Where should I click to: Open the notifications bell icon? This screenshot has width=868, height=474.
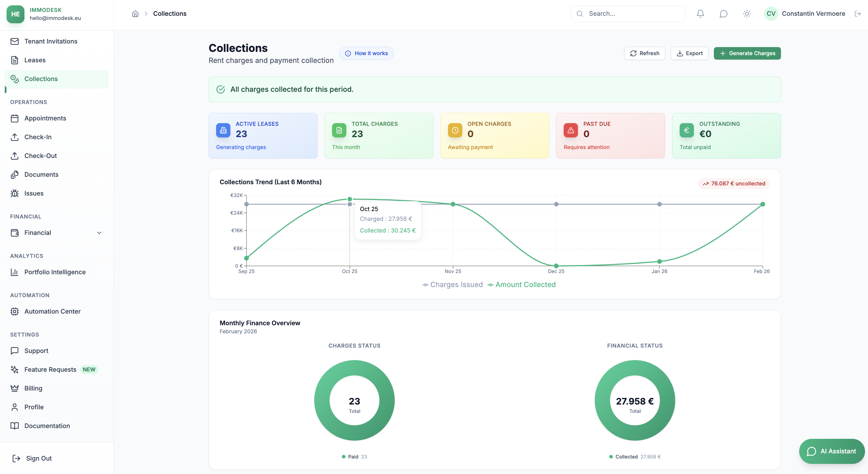pos(700,13)
